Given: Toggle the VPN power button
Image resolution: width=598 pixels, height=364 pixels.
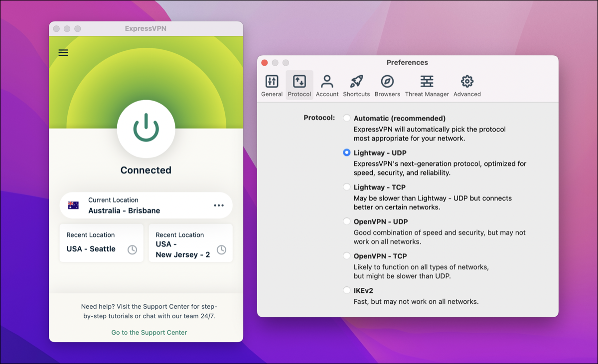Looking at the screenshot, I should 146,129.
